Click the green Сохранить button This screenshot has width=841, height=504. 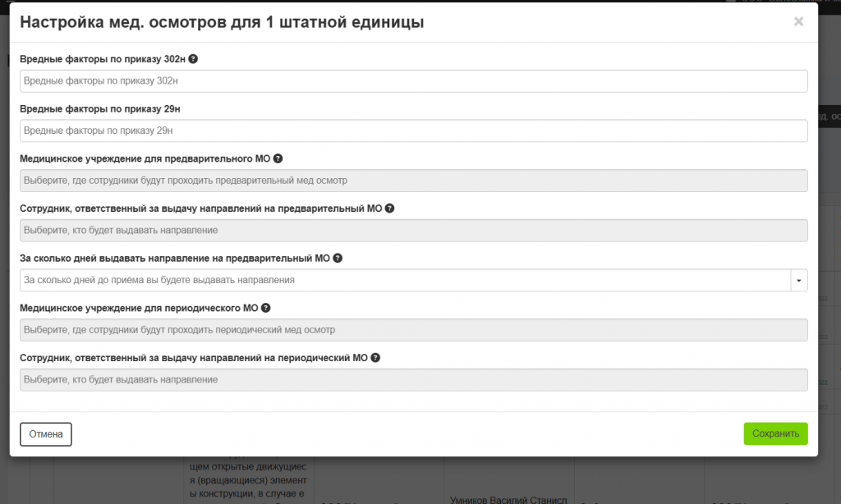[775, 433]
